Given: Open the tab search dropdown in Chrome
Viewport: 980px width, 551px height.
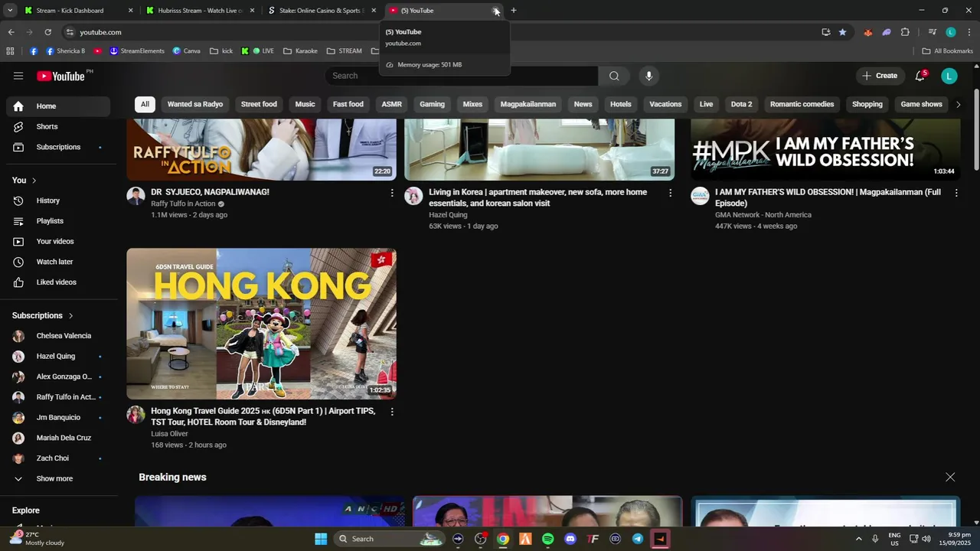Looking at the screenshot, I should (10, 11).
